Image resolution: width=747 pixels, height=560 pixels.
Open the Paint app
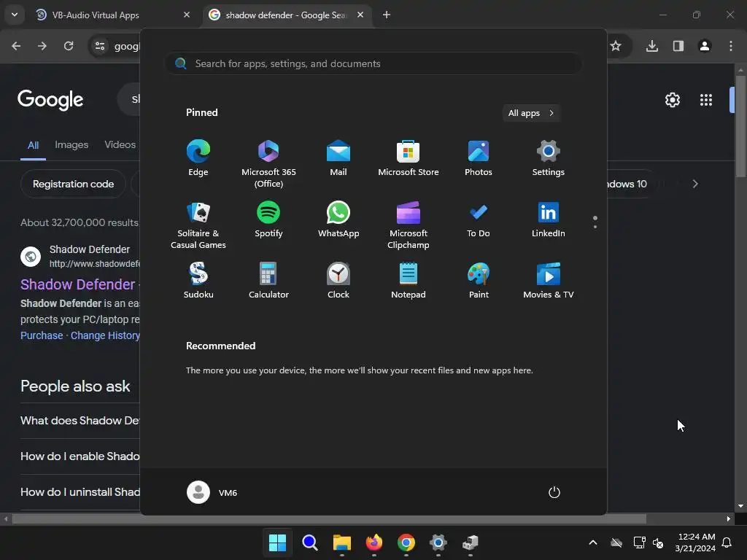point(479,281)
